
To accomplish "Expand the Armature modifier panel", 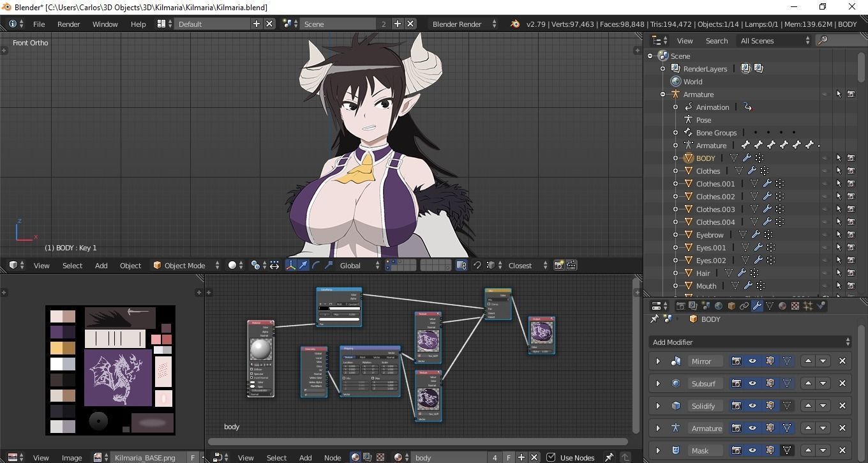I will click(658, 428).
